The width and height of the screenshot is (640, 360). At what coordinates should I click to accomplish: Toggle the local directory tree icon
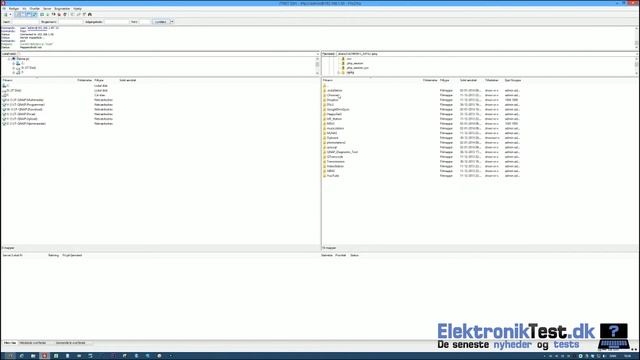pyautogui.click(x=23, y=14)
